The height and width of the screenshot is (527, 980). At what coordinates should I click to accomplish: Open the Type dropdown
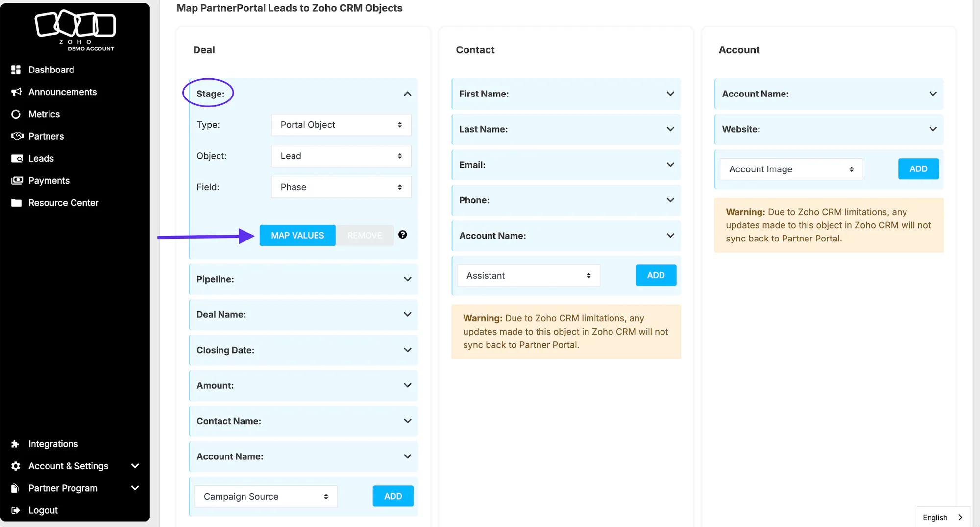click(x=341, y=125)
